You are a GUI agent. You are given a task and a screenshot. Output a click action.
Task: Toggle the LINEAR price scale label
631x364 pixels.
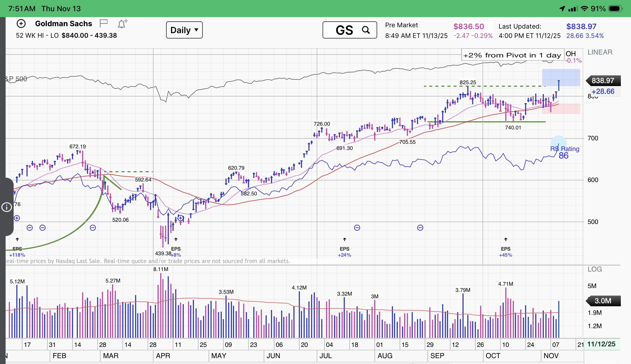pos(600,52)
